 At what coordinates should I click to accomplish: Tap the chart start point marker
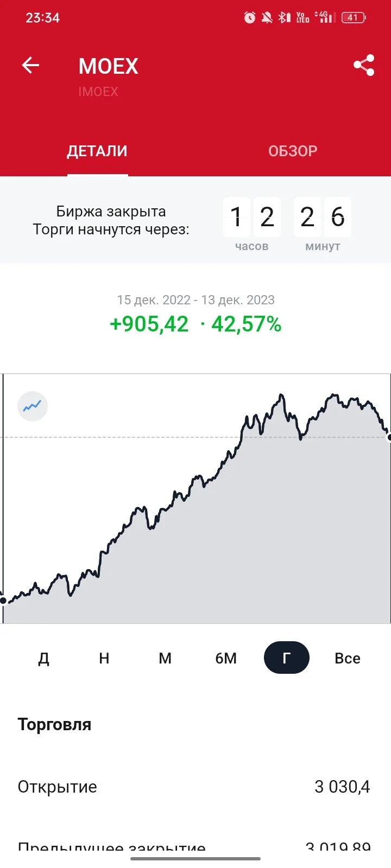click(x=3, y=600)
